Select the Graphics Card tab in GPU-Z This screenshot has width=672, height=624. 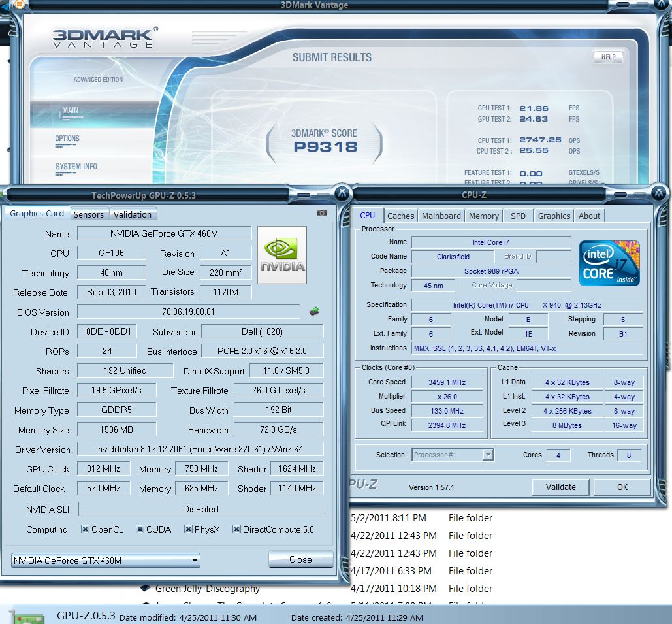[x=37, y=213]
